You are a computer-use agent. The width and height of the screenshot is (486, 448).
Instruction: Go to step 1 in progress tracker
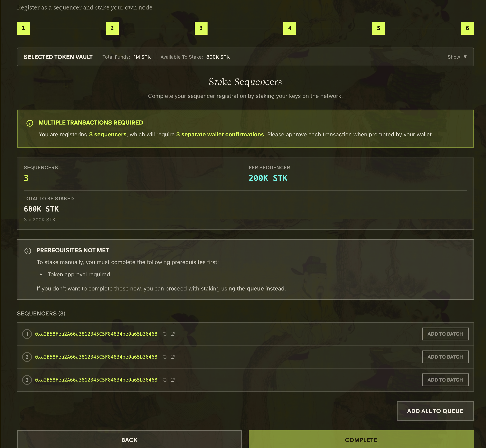click(x=23, y=28)
